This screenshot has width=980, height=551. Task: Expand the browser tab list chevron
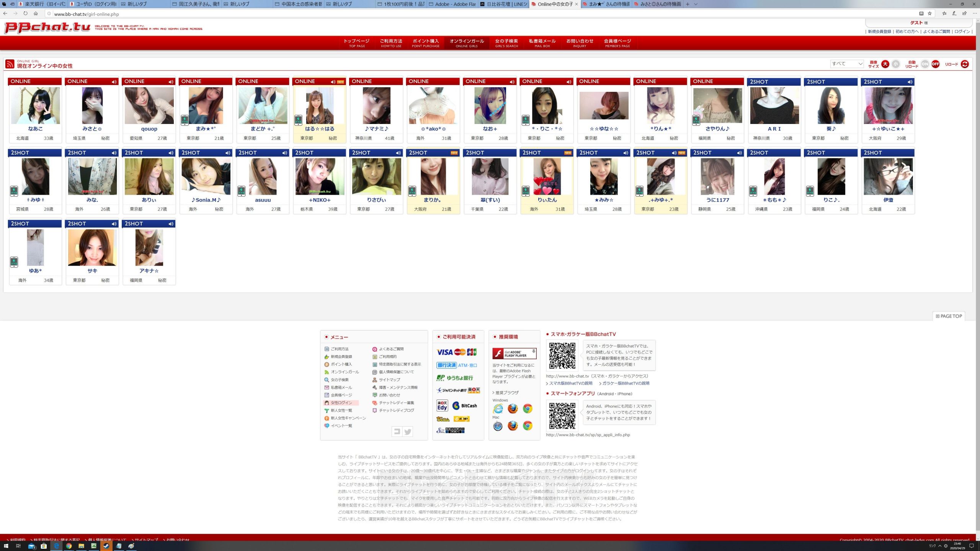[696, 4]
